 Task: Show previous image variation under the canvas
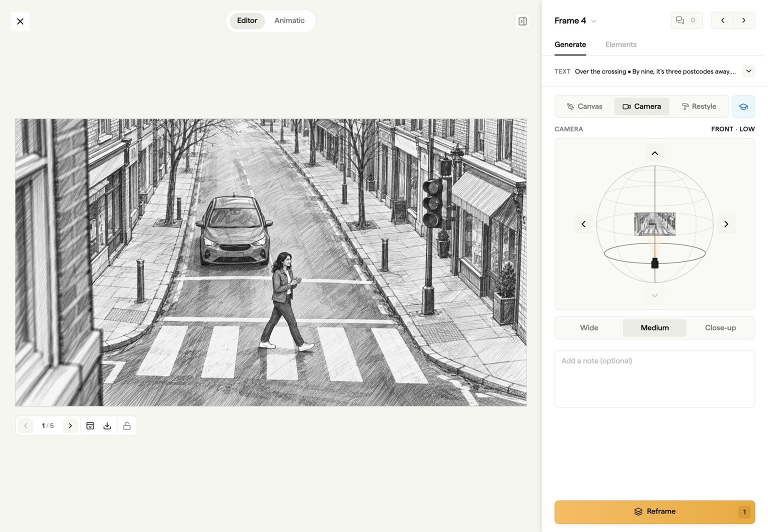tap(25, 425)
